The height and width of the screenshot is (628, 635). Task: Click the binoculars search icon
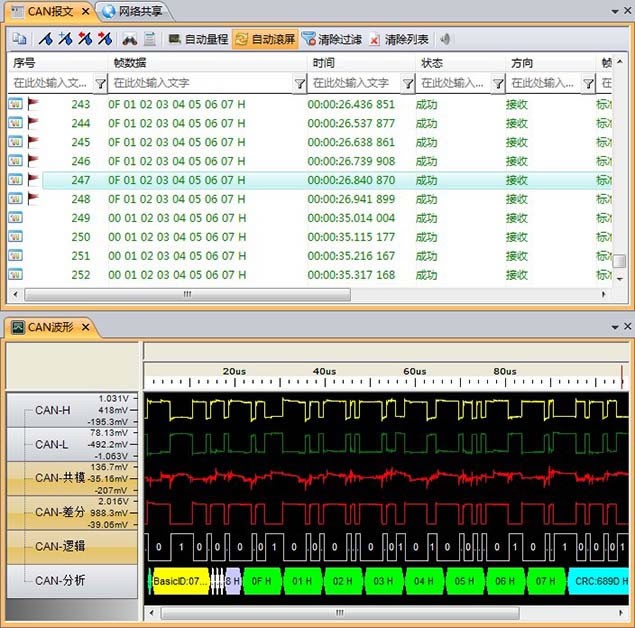point(129,40)
